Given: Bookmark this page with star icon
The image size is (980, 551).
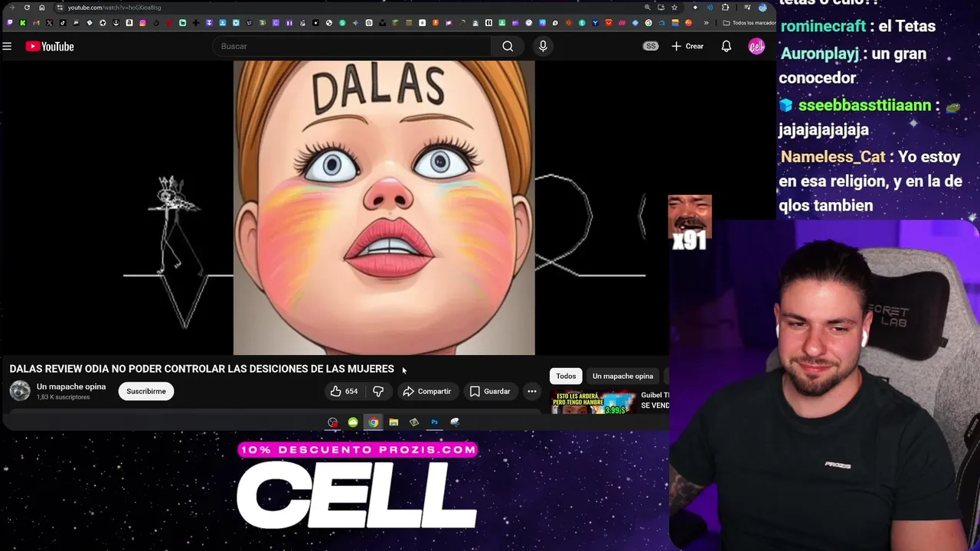Looking at the screenshot, I should coord(674,8).
